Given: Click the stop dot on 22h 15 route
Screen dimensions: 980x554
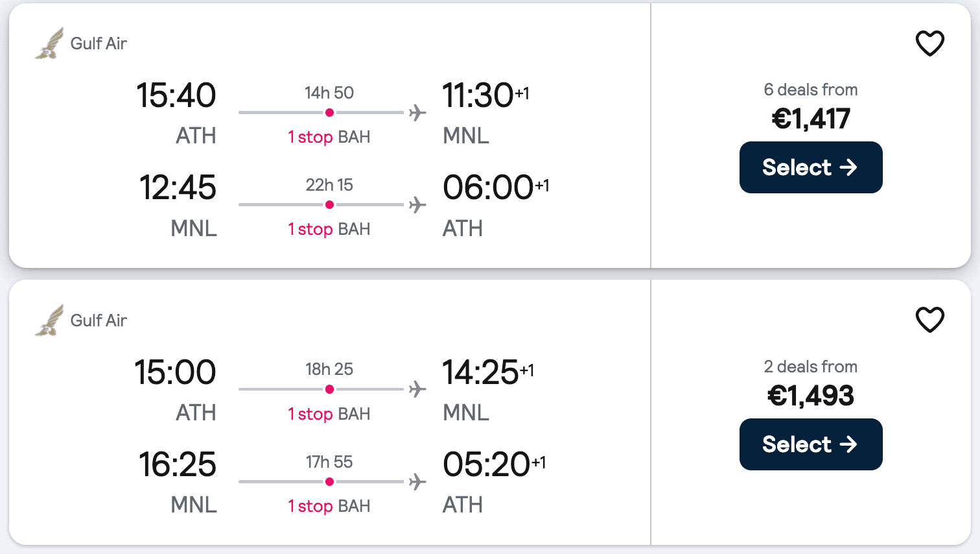Looking at the screenshot, I should 329,205.
